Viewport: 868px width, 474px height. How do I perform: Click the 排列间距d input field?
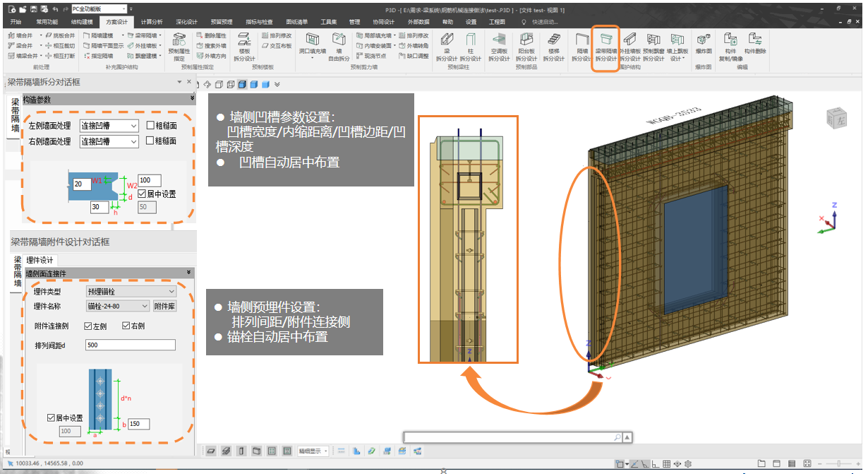click(x=130, y=345)
